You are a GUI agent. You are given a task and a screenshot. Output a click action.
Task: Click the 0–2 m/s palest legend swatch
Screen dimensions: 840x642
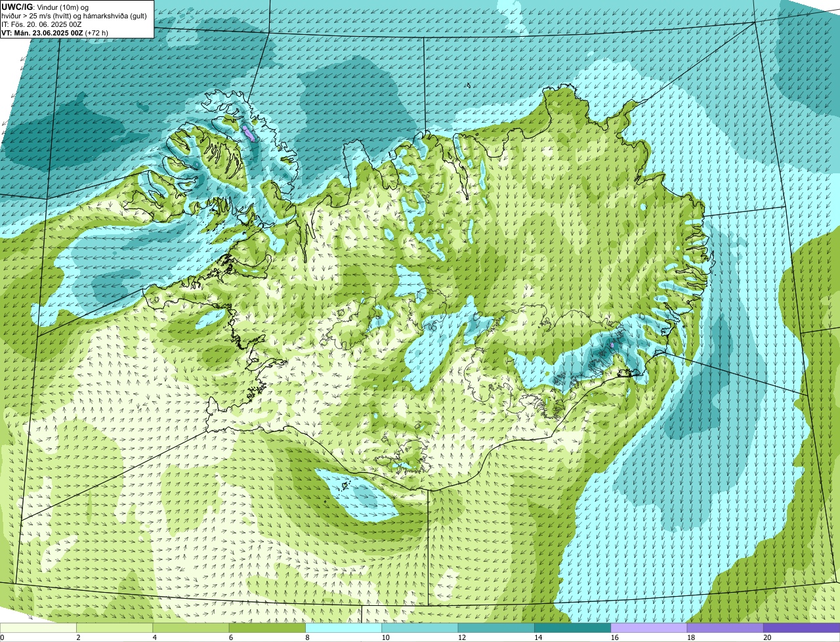point(39,628)
